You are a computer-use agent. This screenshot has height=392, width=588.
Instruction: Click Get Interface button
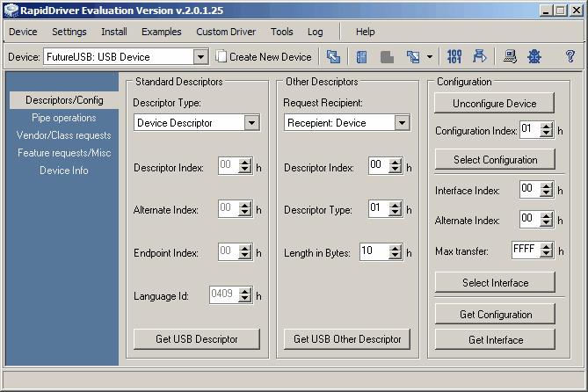(x=495, y=340)
